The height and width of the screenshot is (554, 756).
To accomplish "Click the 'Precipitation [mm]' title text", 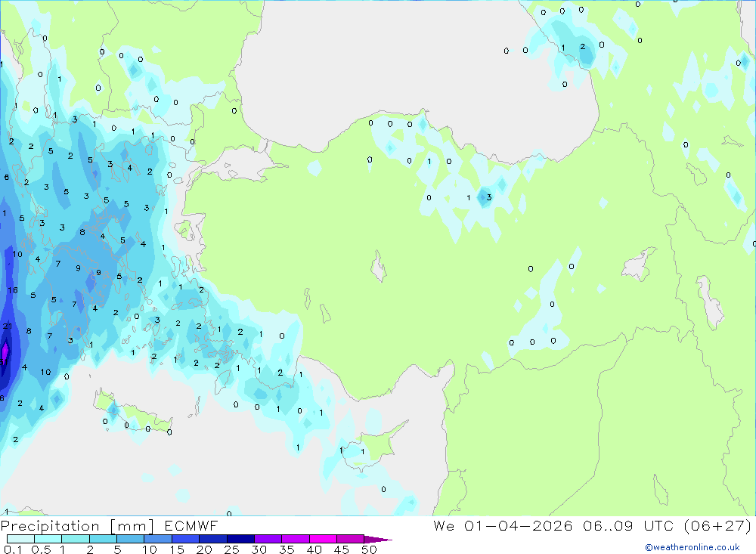I will tap(77, 526).
